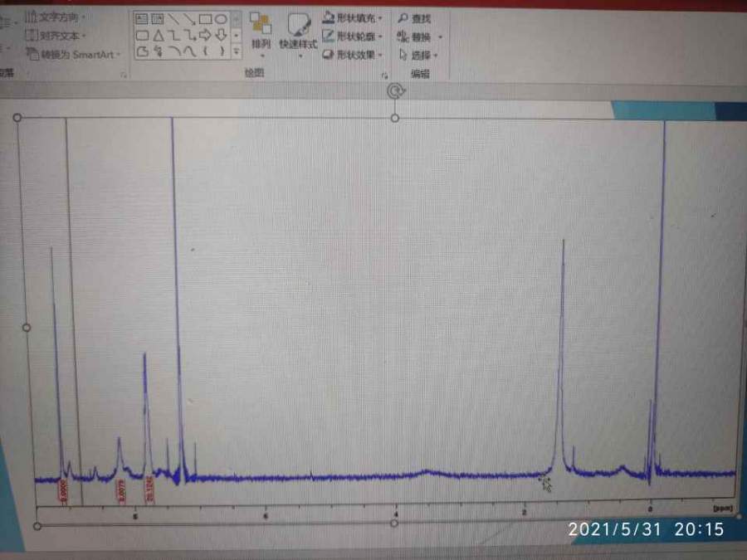Screen dimensions: 747x560
Task: Select the Vertical Text Box shape
Action: (x=158, y=19)
